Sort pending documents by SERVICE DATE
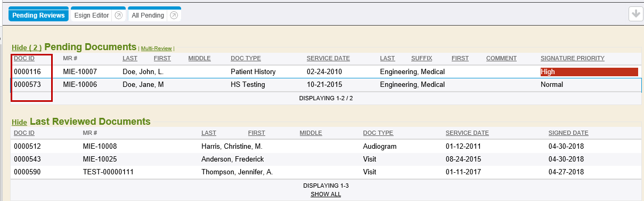 click(328, 58)
